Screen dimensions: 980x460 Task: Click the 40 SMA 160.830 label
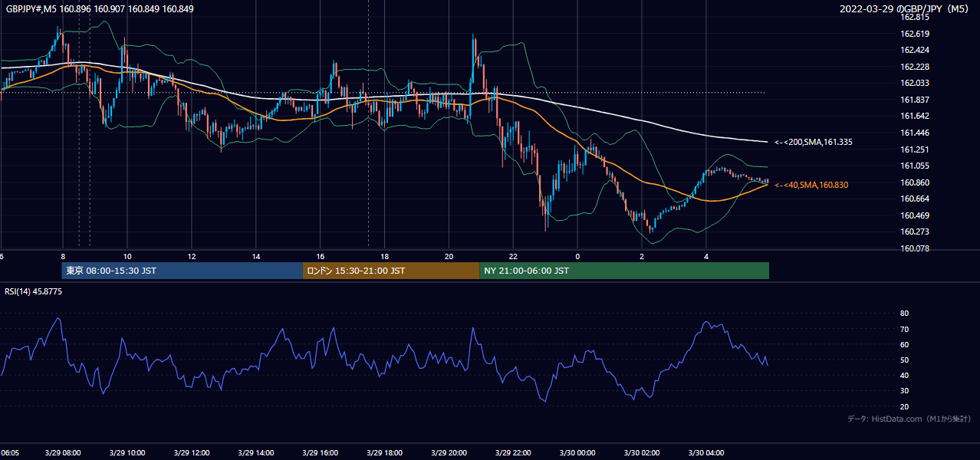[811, 185]
